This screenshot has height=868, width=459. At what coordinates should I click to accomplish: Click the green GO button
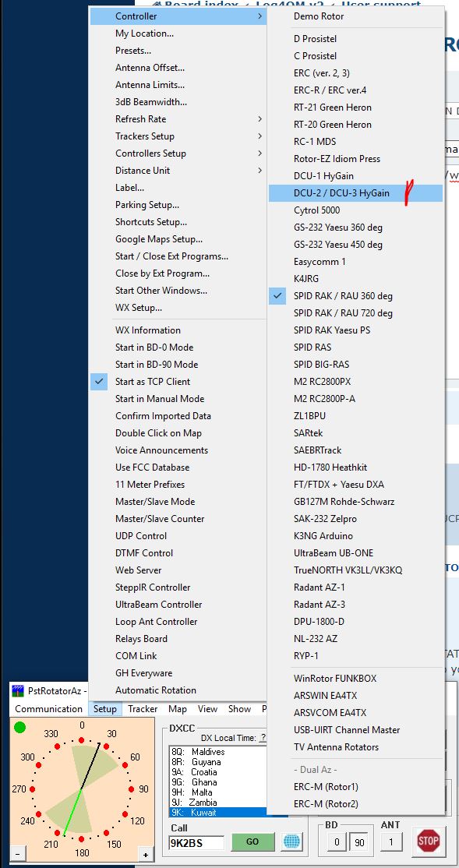click(252, 842)
